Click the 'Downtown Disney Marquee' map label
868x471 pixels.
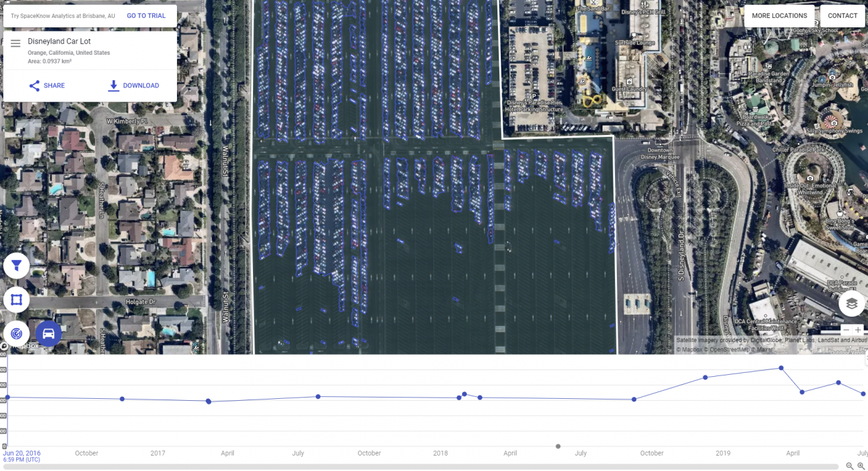click(660, 154)
